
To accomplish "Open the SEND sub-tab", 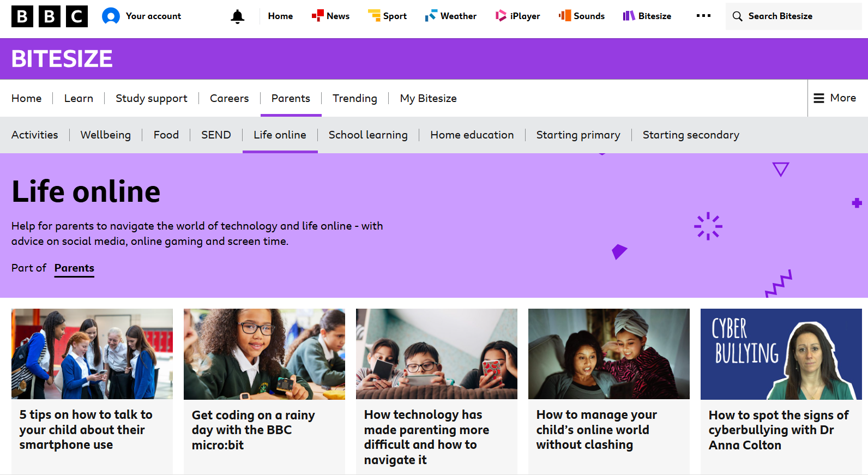I will (216, 135).
